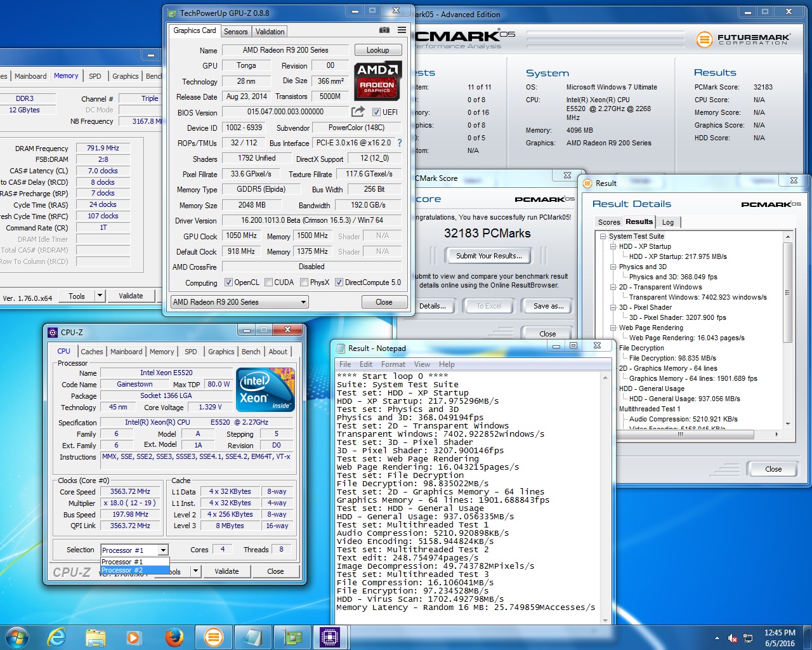Image resolution: width=812 pixels, height=650 pixels.
Task: Click the Futuremark Corporation logo
Action: tap(743, 39)
